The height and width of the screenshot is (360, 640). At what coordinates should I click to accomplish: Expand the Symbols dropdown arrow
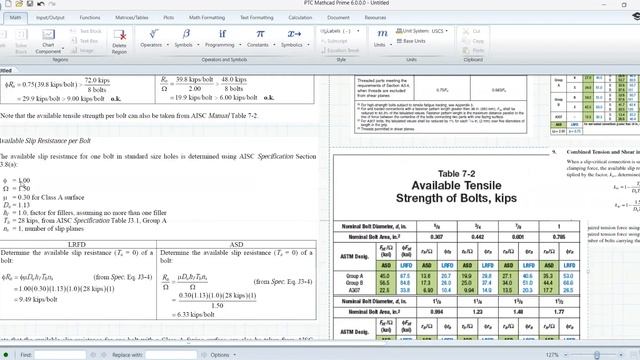point(198,45)
